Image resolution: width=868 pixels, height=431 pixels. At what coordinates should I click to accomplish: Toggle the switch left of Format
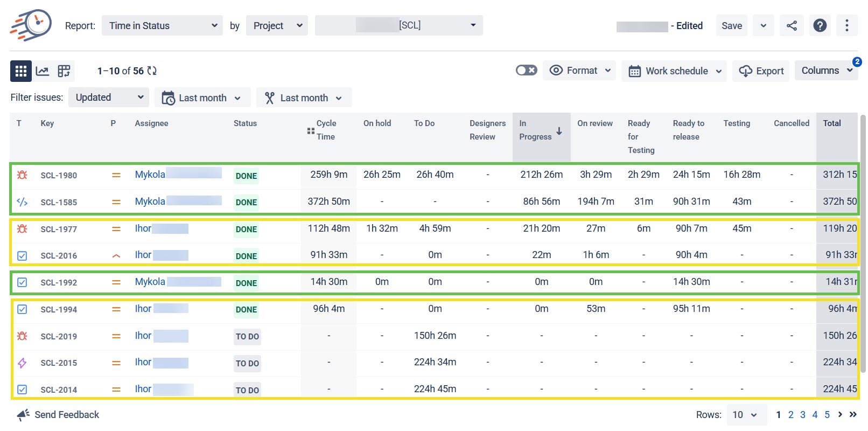tap(526, 70)
